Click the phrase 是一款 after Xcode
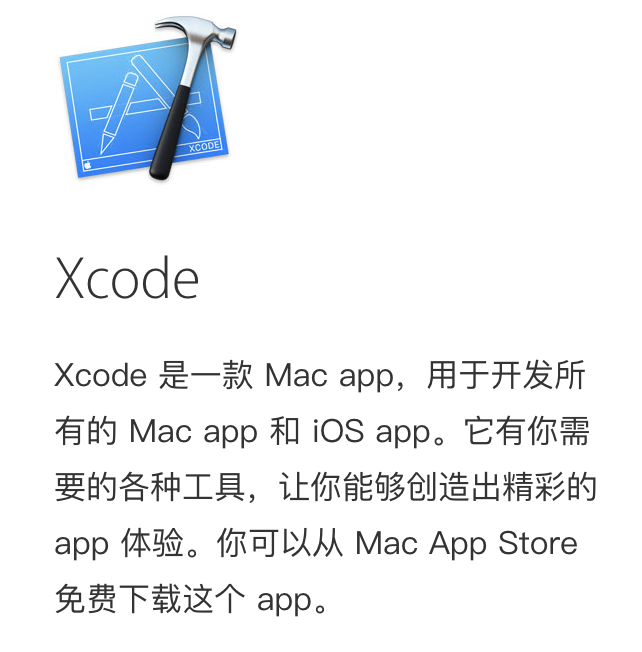This screenshot has height=652, width=642. point(206,375)
